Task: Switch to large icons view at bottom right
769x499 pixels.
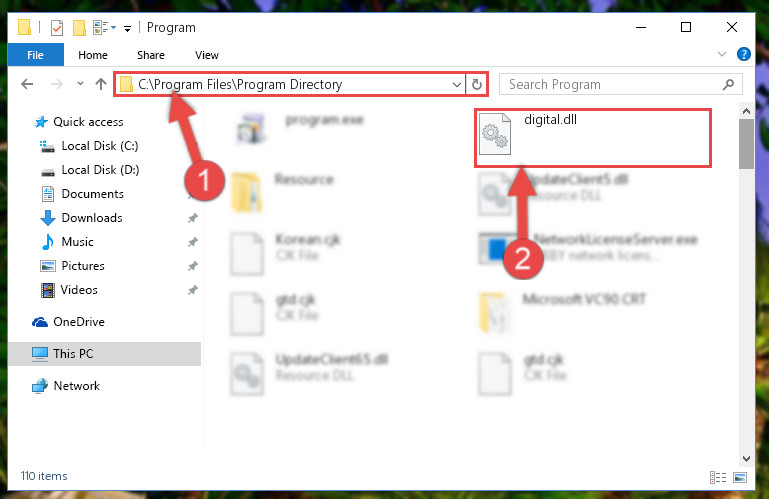Action: click(x=740, y=477)
